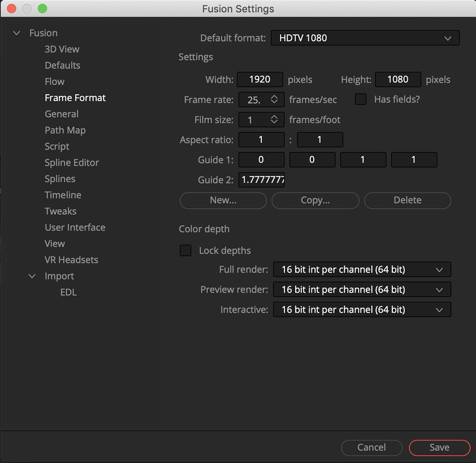The width and height of the screenshot is (476, 463).
Task: Open the Preview render depth dropdown
Action: [362, 290]
